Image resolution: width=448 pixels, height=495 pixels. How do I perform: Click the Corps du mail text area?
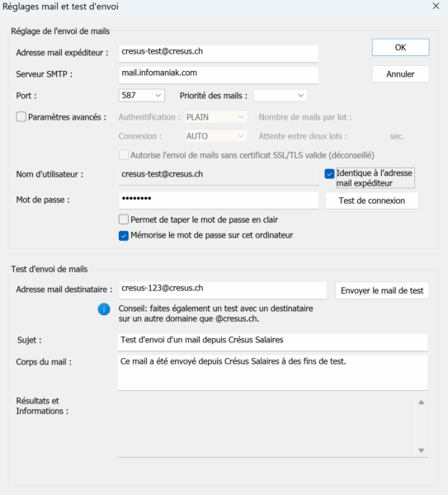(x=273, y=373)
